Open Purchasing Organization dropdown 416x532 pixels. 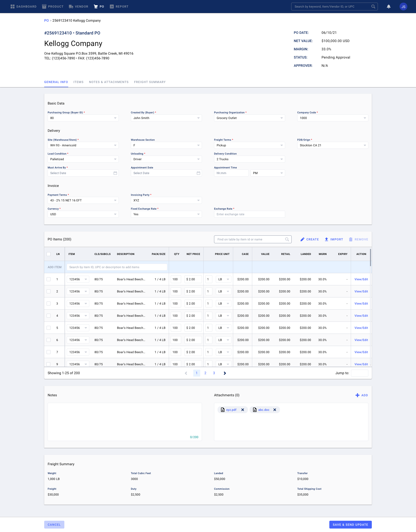click(x=249, y=118)
